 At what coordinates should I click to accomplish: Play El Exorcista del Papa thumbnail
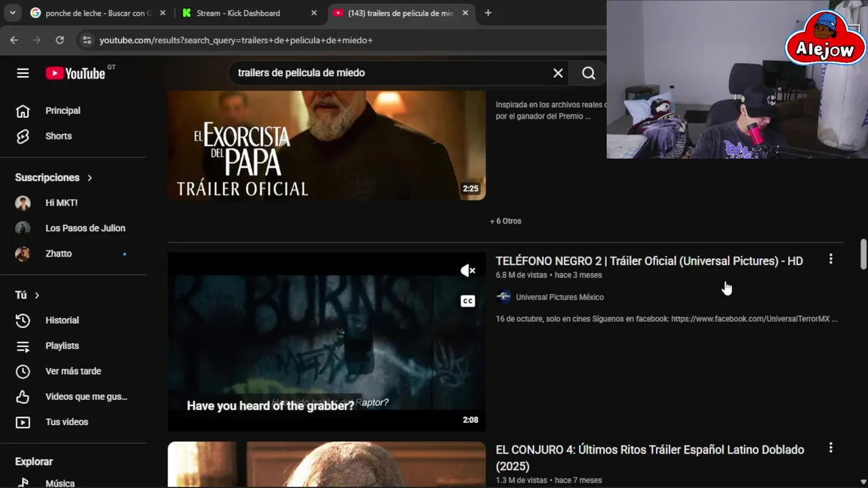pyautogui.click(x=327, y=145)
